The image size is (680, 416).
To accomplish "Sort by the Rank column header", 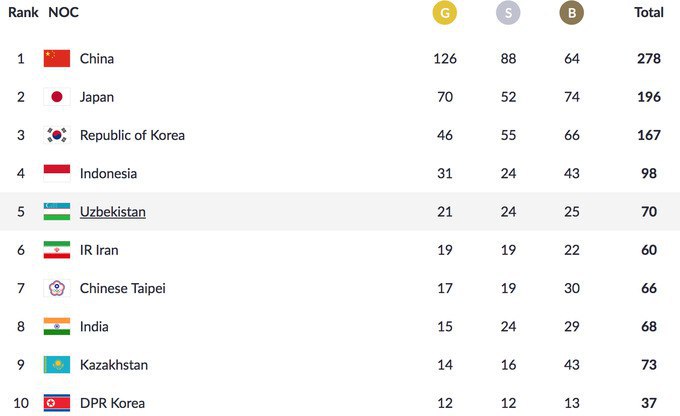I will (23, 13).
